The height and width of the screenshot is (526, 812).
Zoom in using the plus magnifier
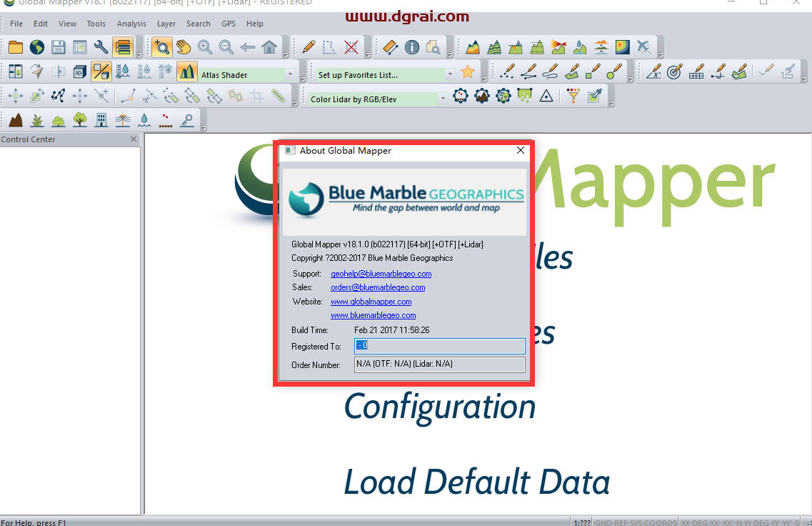click(x=205, y=47)
